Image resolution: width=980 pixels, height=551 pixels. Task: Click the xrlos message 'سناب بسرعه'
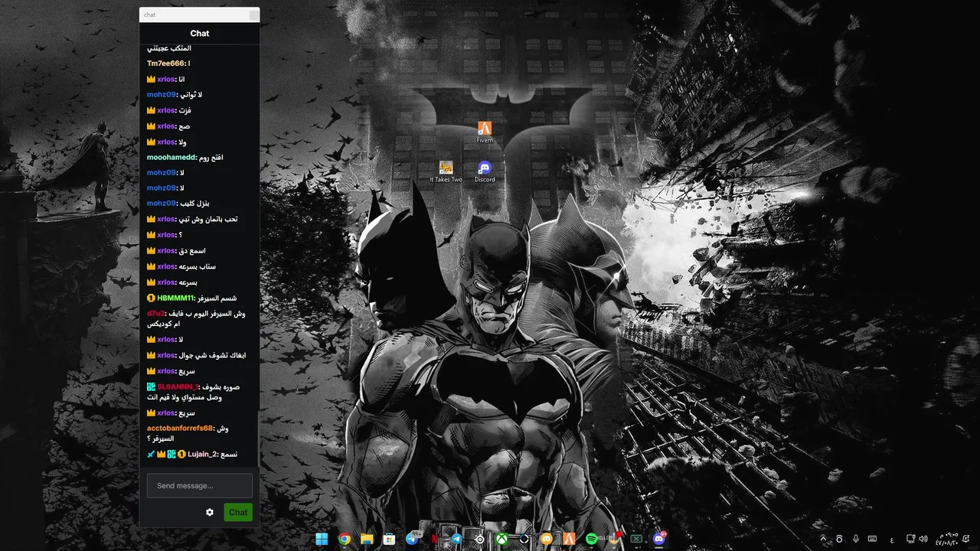pyautogui.click(x=198, y=266)
